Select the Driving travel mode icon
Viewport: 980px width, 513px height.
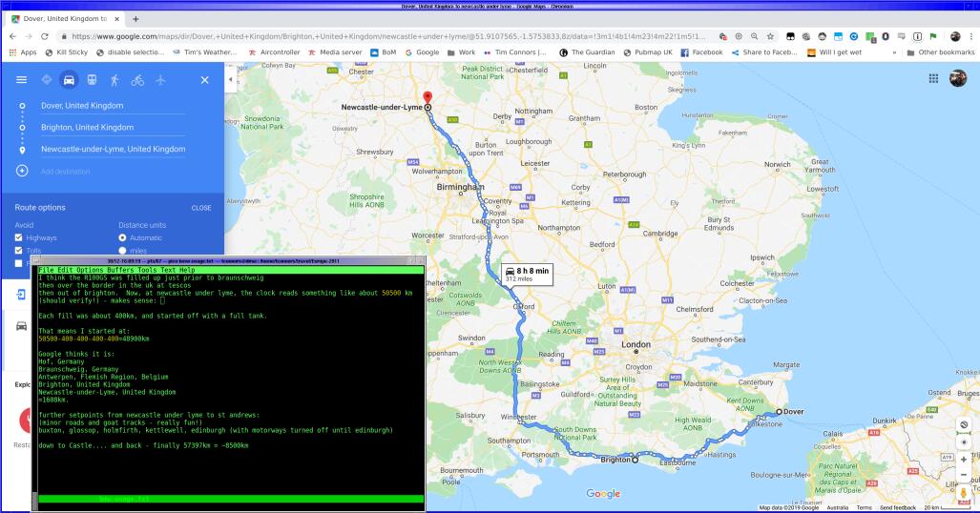[68, 80]
